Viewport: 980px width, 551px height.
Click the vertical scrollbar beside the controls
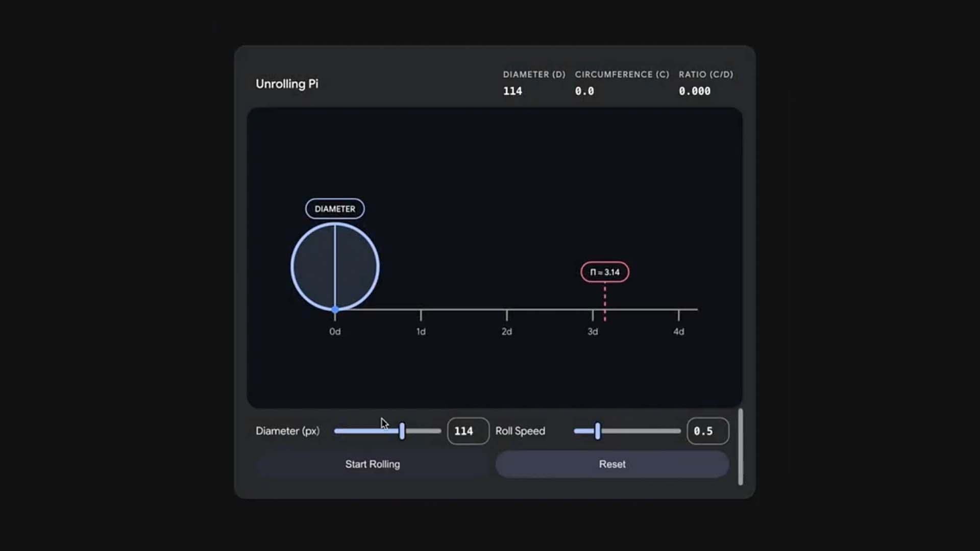740,446
